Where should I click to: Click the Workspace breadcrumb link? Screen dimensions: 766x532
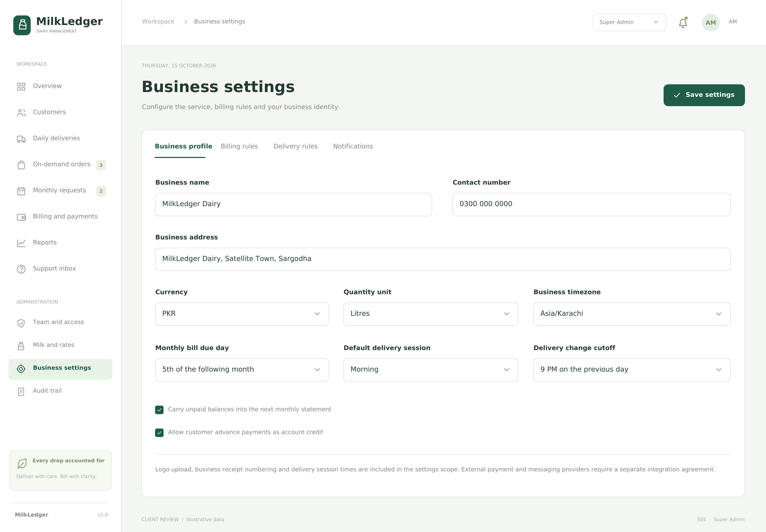(x=158, y=21)
